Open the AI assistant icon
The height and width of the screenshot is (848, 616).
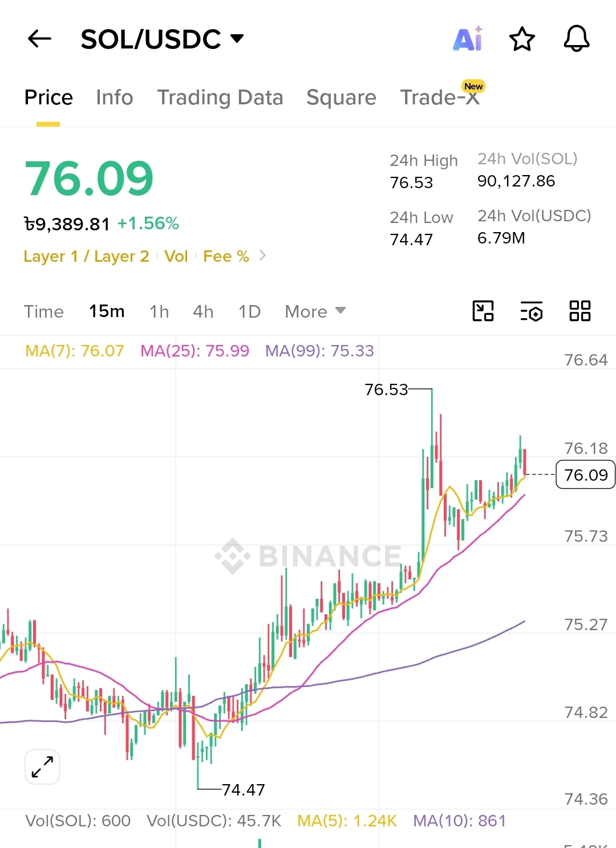coord(468,39)
